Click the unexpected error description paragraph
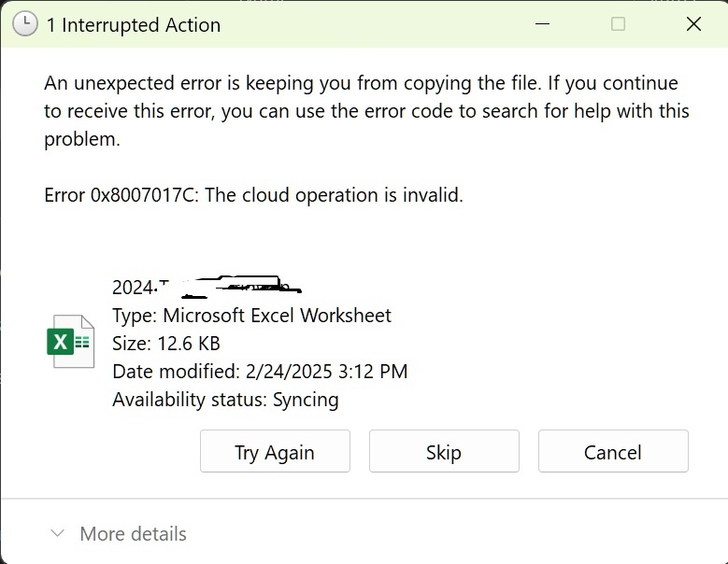The height and width of the screenshot is (564, 728). (366, 111)
